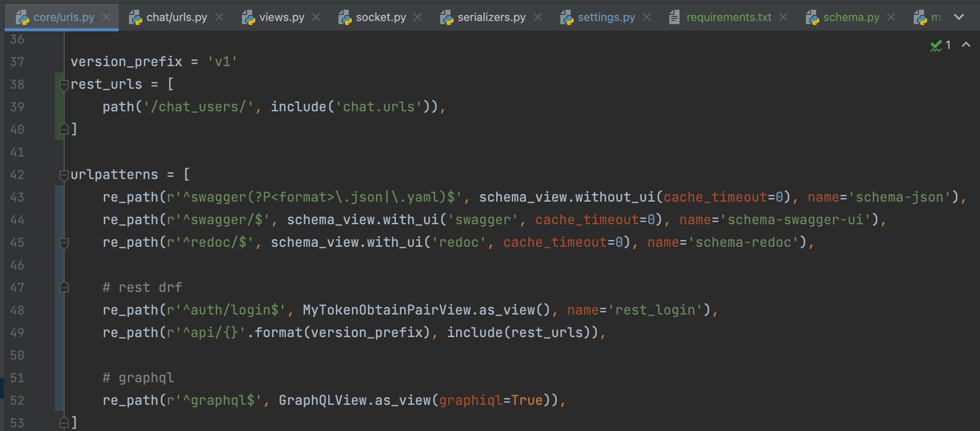The height and width of the screenshot is (431, 980).
Task: Click graphiql keyword argument
Action: point(471,400)
